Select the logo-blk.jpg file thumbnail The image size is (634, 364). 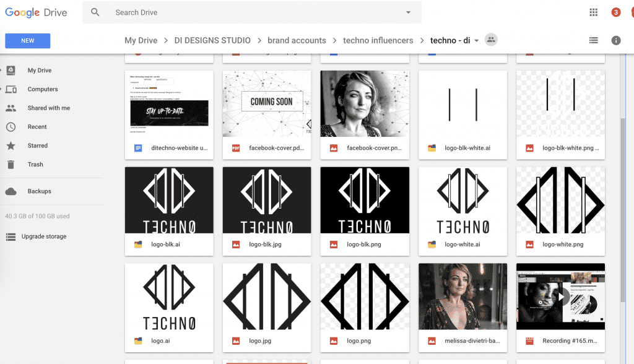point(267,200)
